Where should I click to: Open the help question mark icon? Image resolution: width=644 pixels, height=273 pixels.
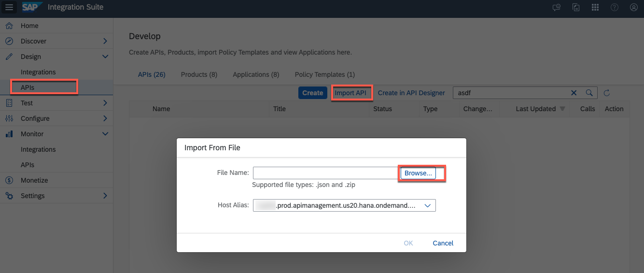coord(615,7)
